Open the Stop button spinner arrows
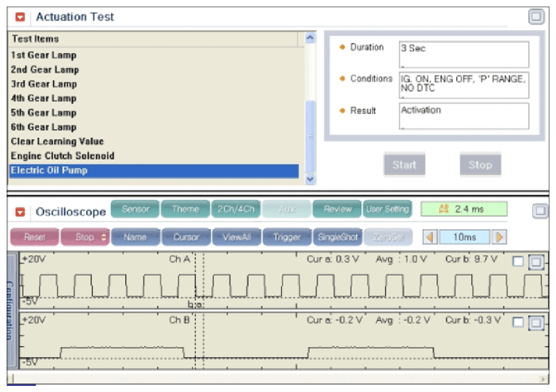The image size is (556, 392). [104, 237]
